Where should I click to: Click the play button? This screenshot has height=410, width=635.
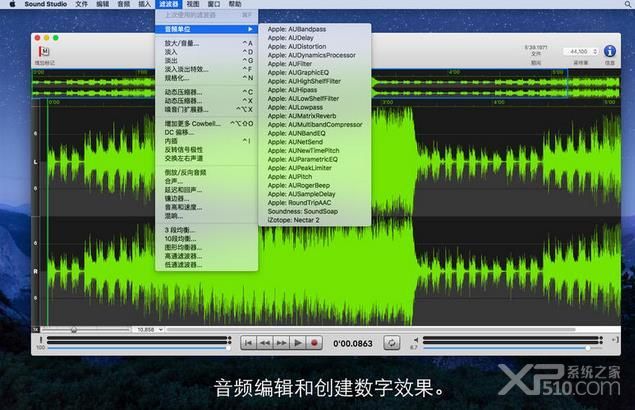(298, 343)
